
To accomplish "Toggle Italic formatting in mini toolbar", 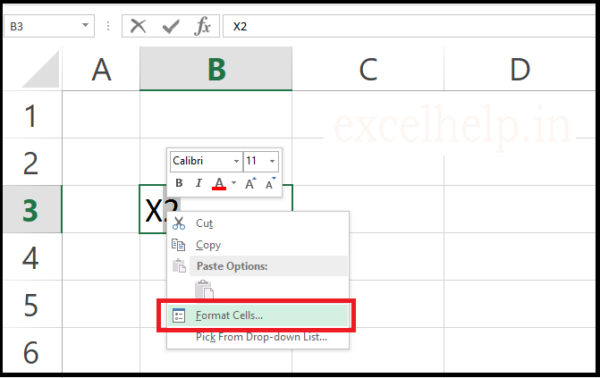I will click(x=198, y=183).
